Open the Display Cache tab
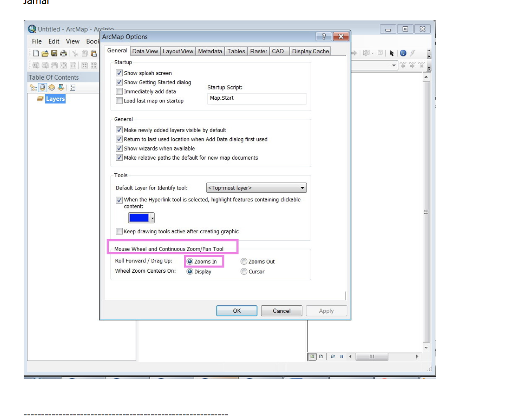Image resolution: width=530 pixels, height=420 pixels. [310, 51]
